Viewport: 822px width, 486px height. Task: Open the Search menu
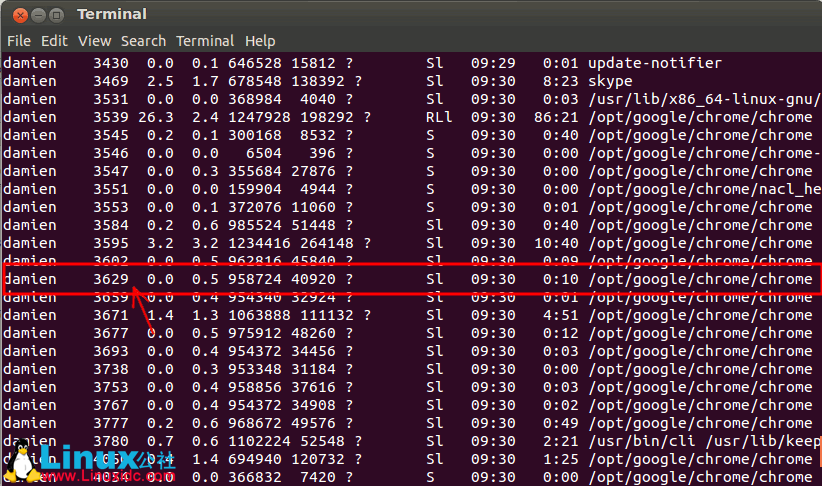pyautogui.click(x=143, y=41)
